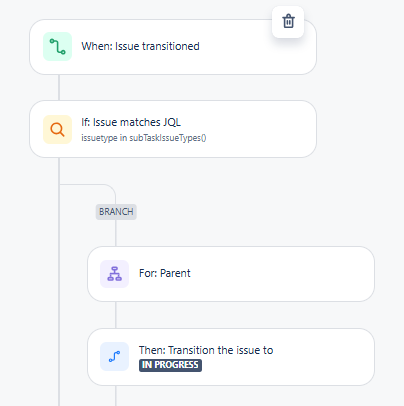404x406 pixels.
Task: Click connector between For: Parent and Then action
Action: pos(116,315)
